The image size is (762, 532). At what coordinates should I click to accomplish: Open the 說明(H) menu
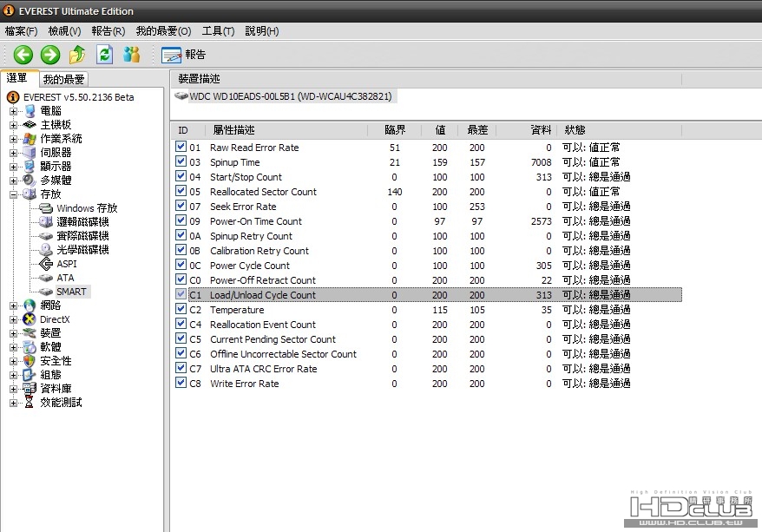[261, 31]
